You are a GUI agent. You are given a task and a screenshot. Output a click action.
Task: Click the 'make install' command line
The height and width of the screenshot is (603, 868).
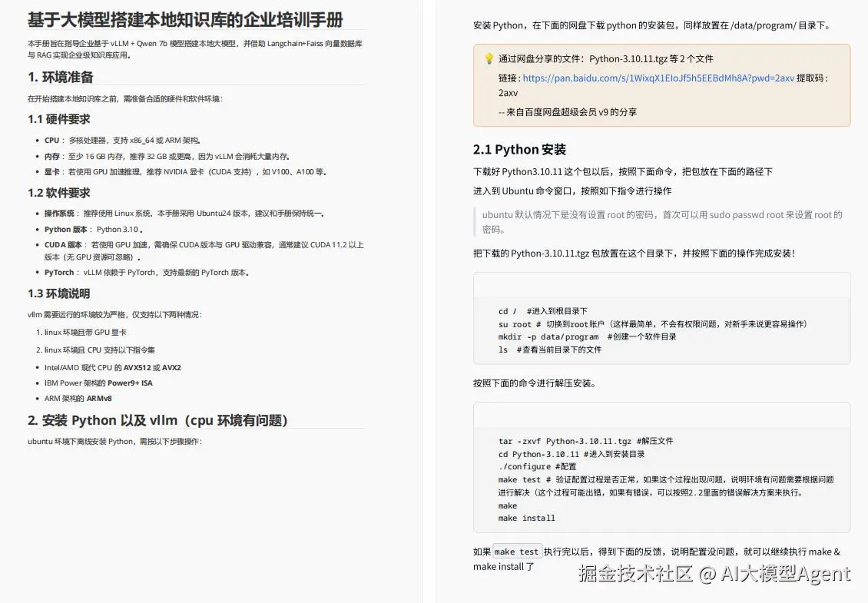pyautogui.click(x=526, y=519)
